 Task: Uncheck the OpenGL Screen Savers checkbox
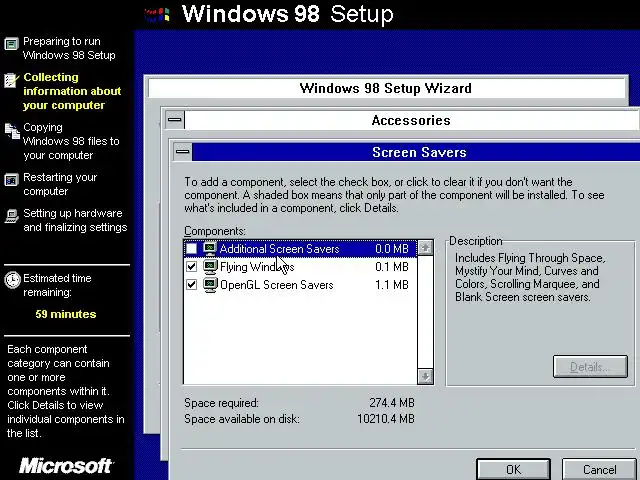(191, 284)
